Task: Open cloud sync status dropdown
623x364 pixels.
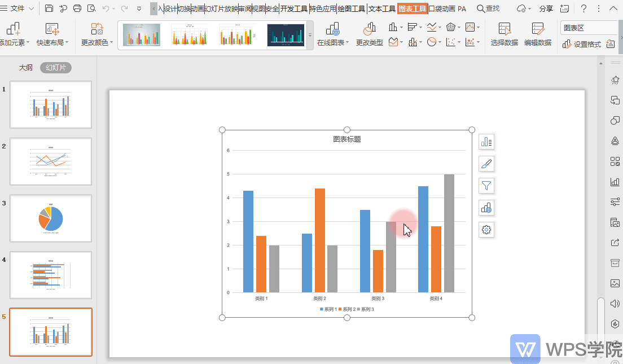Action: [x=524, y=8]
